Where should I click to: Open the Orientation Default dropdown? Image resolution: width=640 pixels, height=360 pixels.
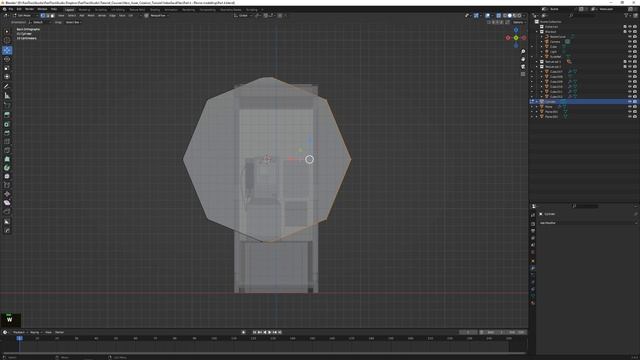(39, 22)
